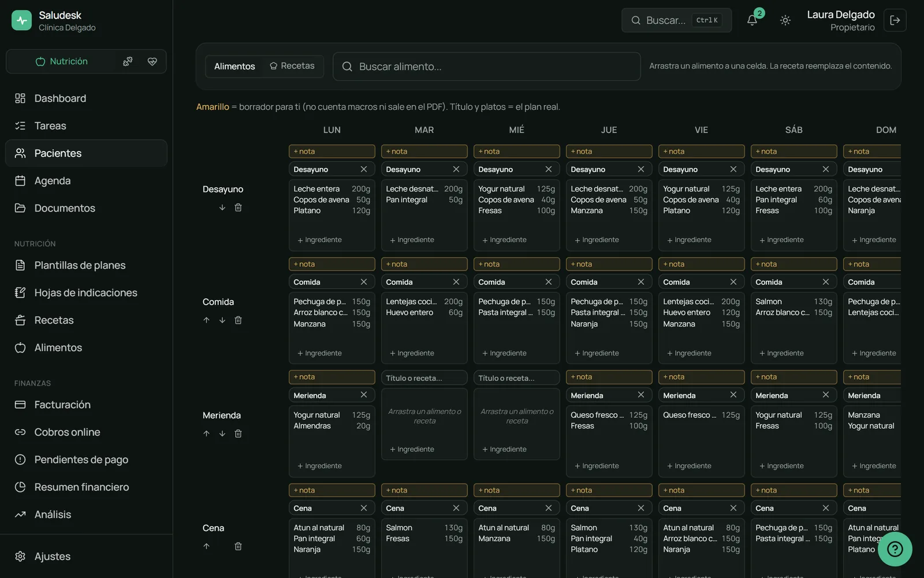924x578 pixels.
Task: Move the Comida row down
Action: pyautogui.click(x=222, y=320)
